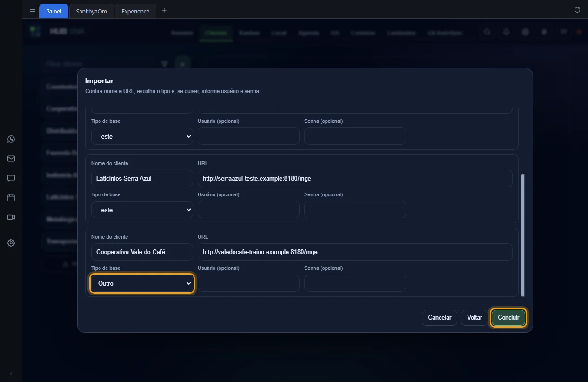The image size is (588, 382).
Task: Click the hamburger menu icon at top left
Action: (33, 11)
